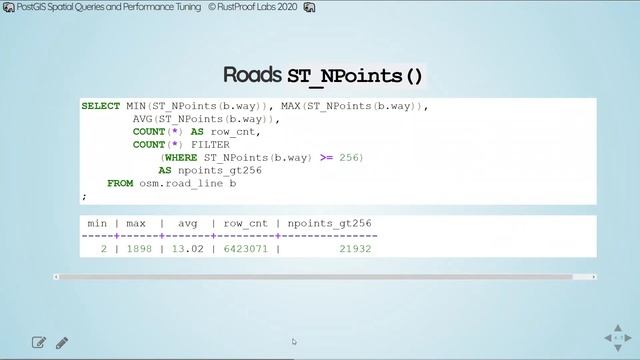
Task: Click the value 256 in the query
Action: pyautogui.click(x=349, y=158)
